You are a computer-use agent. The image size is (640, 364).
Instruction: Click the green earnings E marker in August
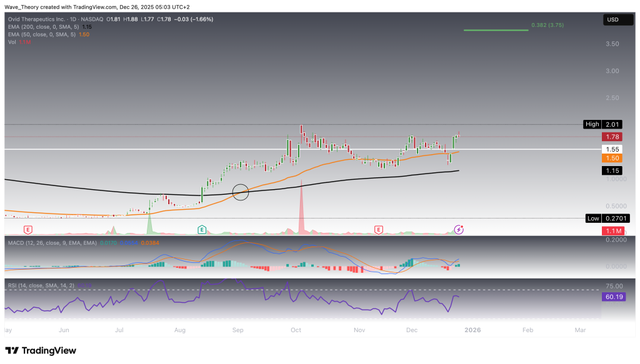coord(202,229)
